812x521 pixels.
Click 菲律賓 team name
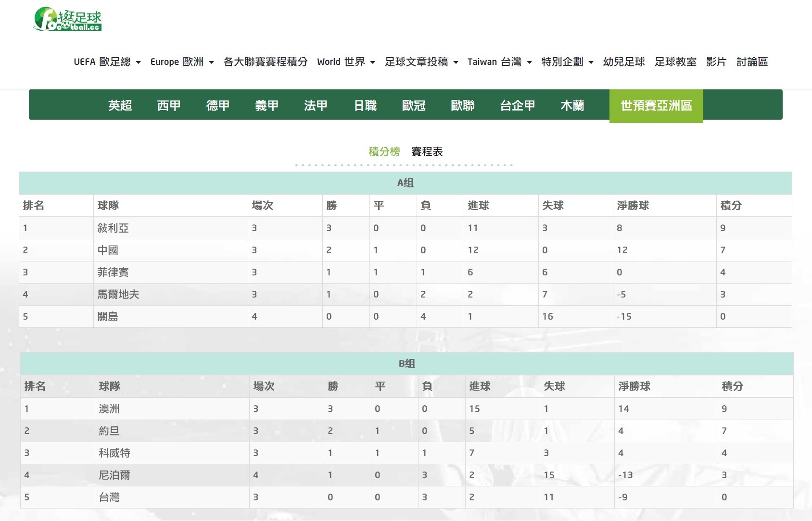coord(113,272)
